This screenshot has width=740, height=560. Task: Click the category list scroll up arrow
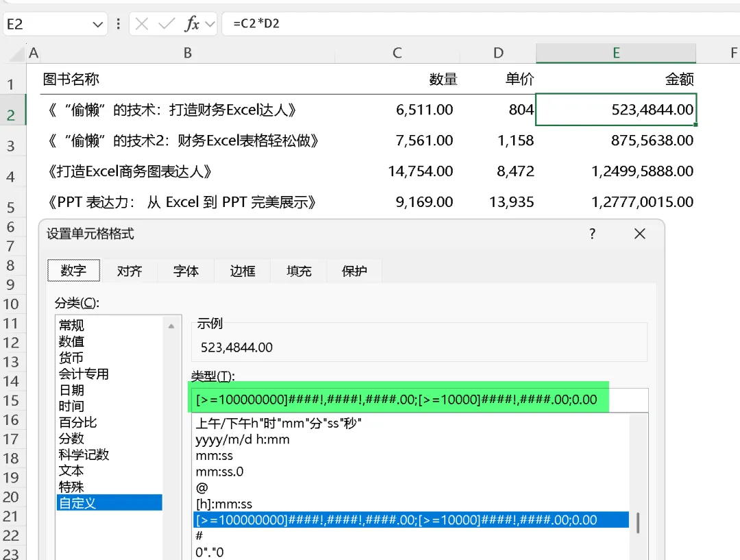(171, 326)
